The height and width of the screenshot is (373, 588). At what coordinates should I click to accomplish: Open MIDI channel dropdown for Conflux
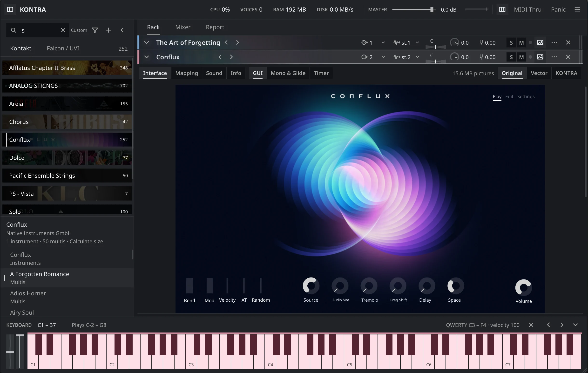tap(373, 57)
